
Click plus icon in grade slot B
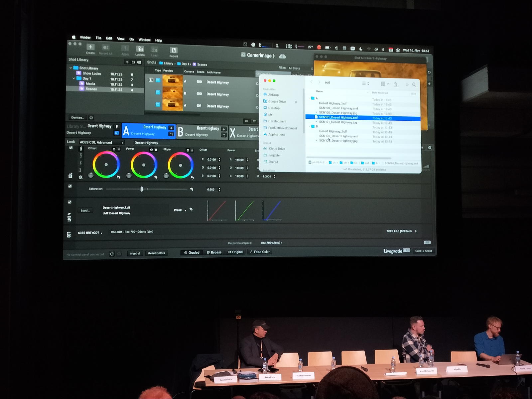point(224,129)
